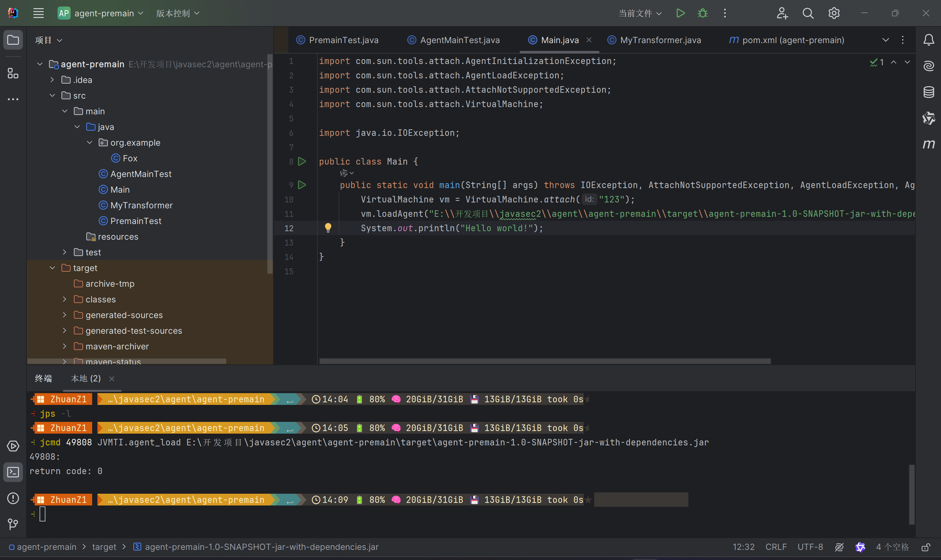Open the Database tool window
Viewport: 941px width, 560px height.
pos(929,92)
